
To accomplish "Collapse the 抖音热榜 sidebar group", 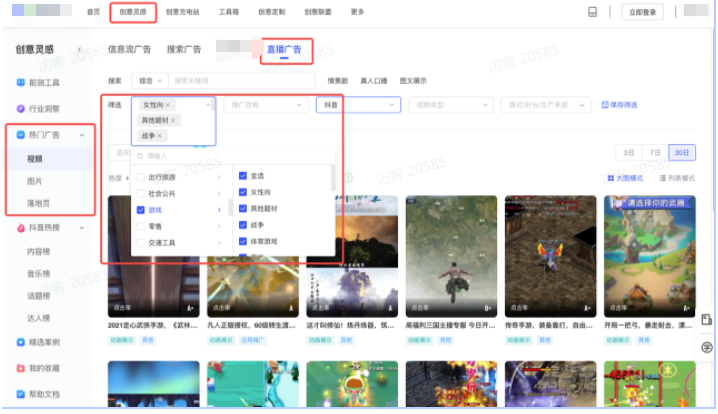I will [82, 228].
